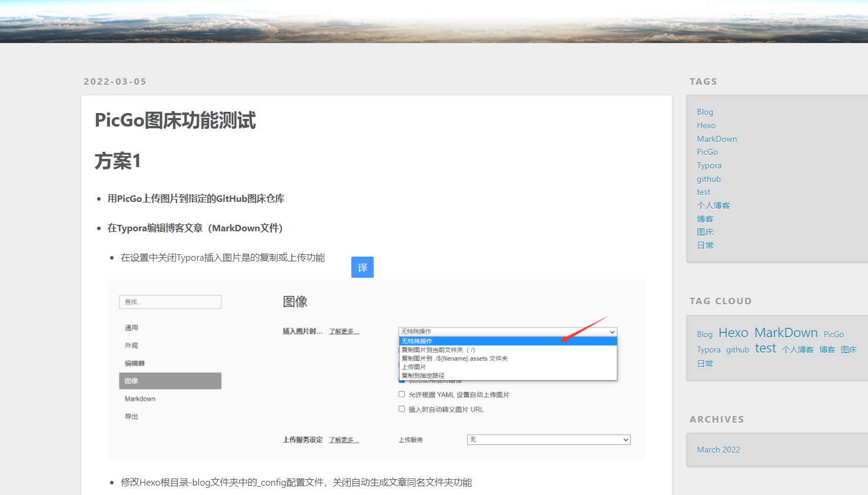The image size is (868, 495).
Task: Click the 方案1 heading
Action: (118, 161)
